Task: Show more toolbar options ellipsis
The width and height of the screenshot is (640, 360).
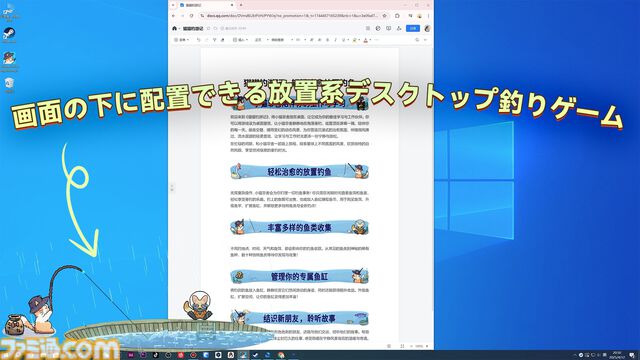Action: 376,40
